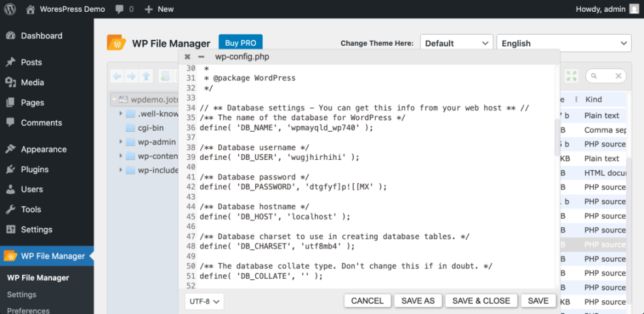
Task: Click the New content button in the admin bar
Action: [x=159, y=9]
